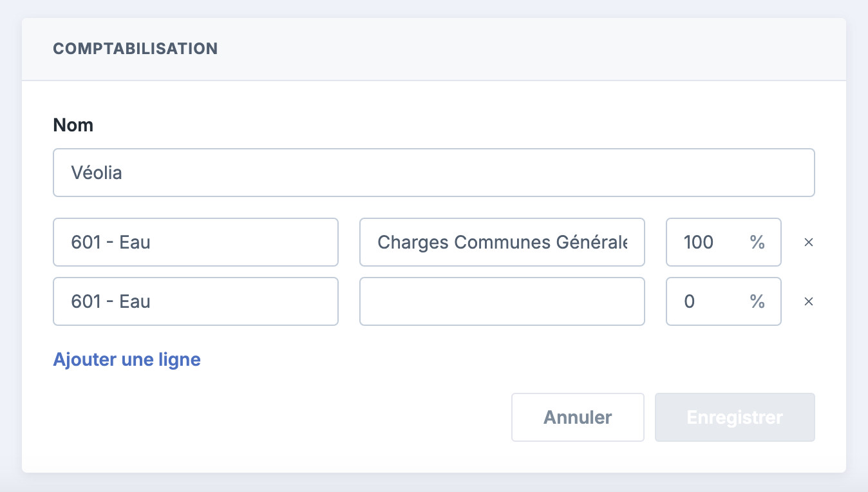Image resolution: width=868 pixels, height=492 pixels.
Task: Open the empty key selector in second row
Action: click(x=502, y=301)
